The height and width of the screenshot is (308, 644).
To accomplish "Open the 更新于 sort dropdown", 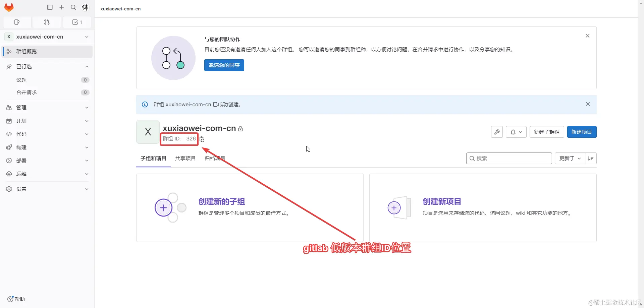I will [570, 159].
